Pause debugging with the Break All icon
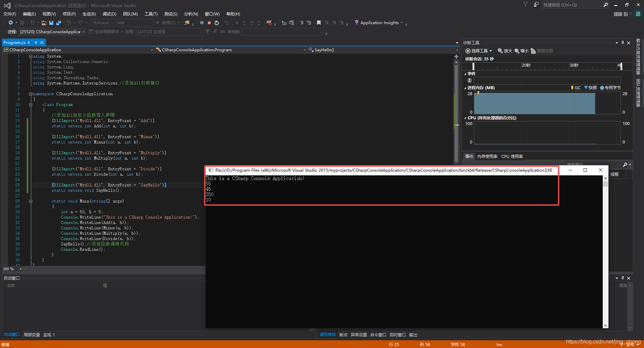Image resolution: width=644 pixels, height=348 pixels. [x=202, y=23]
